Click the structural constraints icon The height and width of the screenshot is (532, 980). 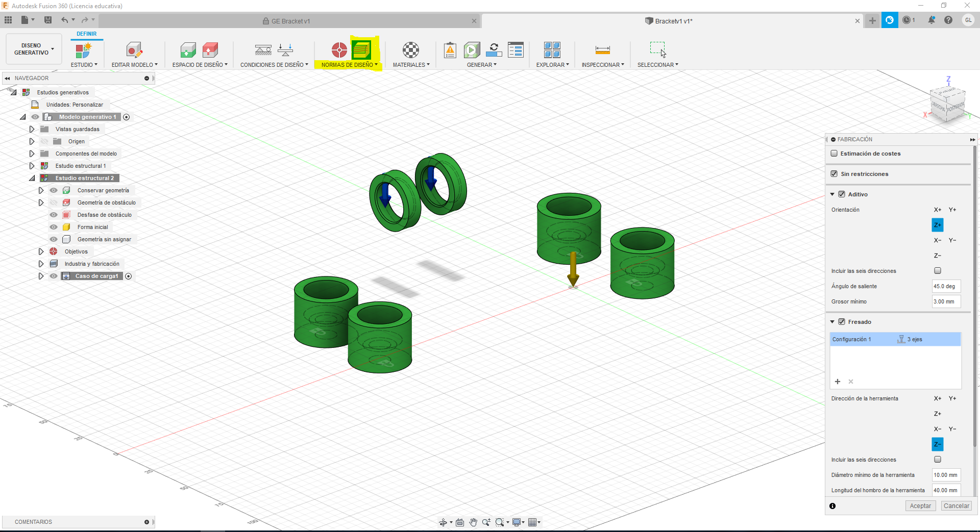click(x=263, y=50)
